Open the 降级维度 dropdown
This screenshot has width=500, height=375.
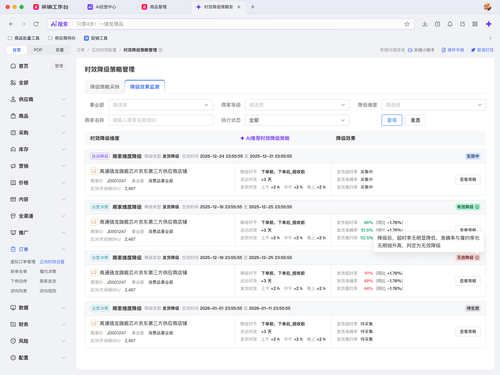434,105
